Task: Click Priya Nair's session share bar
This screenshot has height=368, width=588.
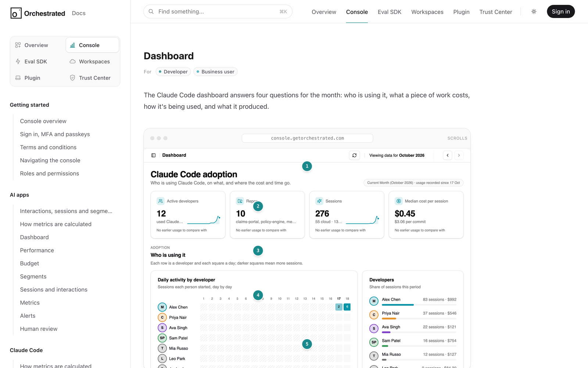Action: [419, 318]
